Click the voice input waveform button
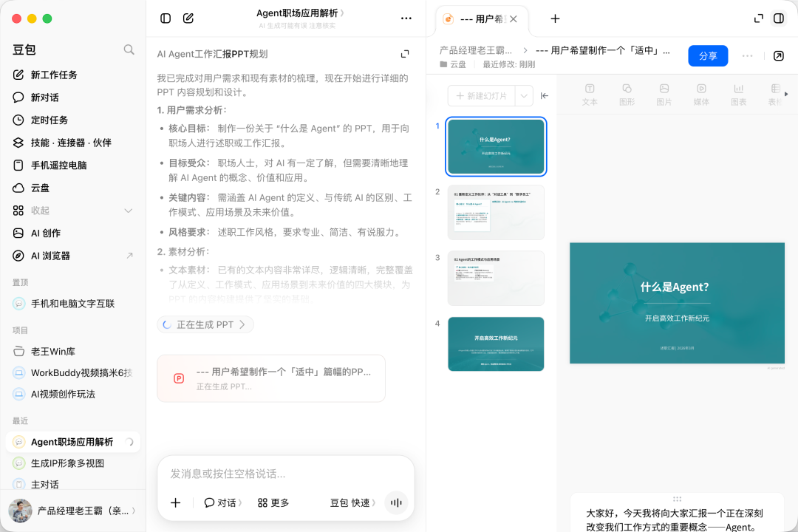The image size is (798, 532). click(396, 503)
